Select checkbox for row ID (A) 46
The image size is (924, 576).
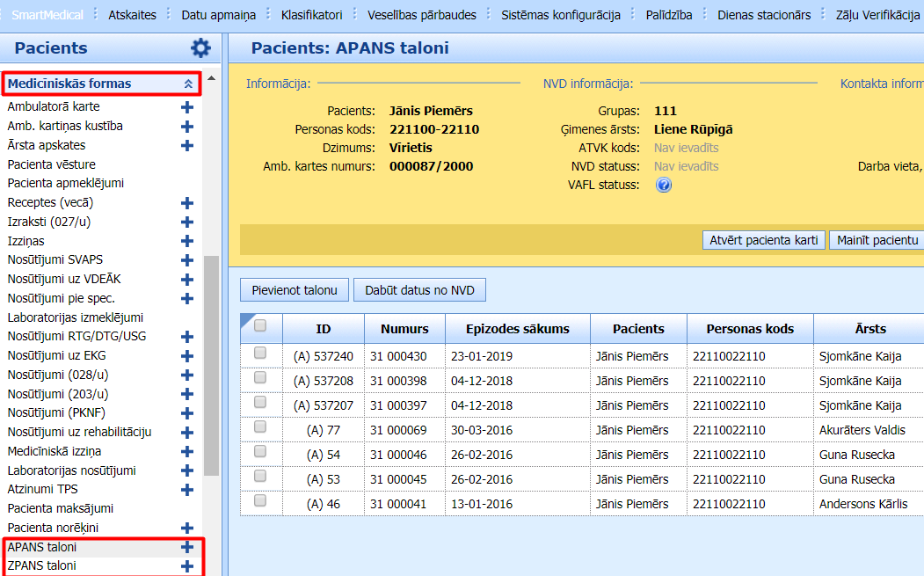click(260, 500)
